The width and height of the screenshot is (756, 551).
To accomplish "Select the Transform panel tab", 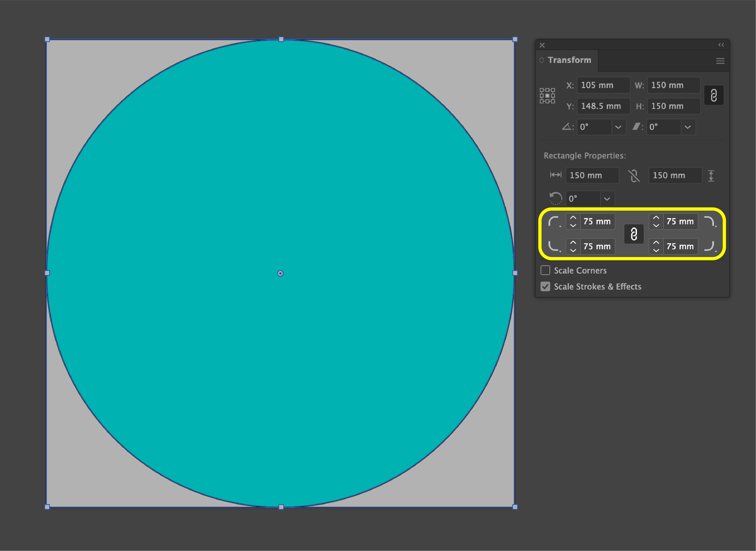I will click(x=569, y=60).
